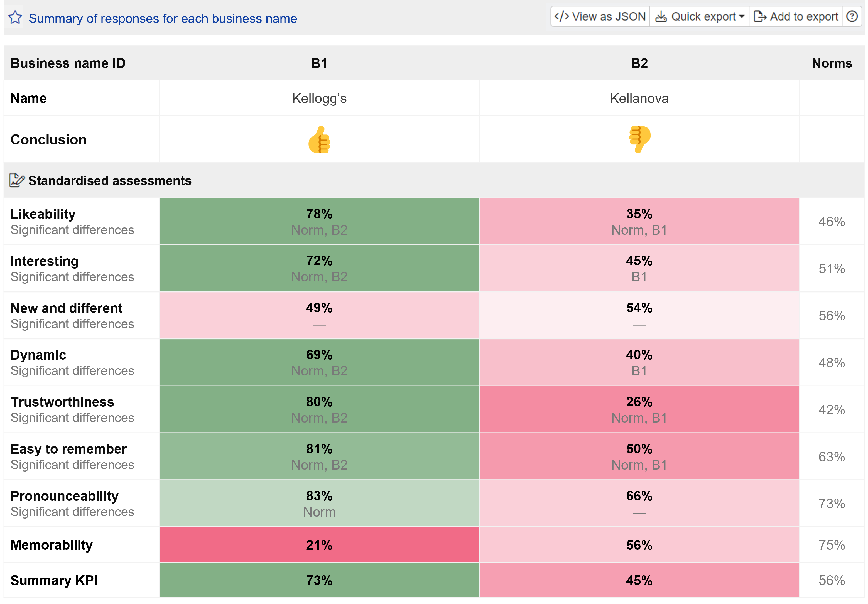Click the Dynamic row label
The height and width of the screenshot is (604, 868).
38,355
